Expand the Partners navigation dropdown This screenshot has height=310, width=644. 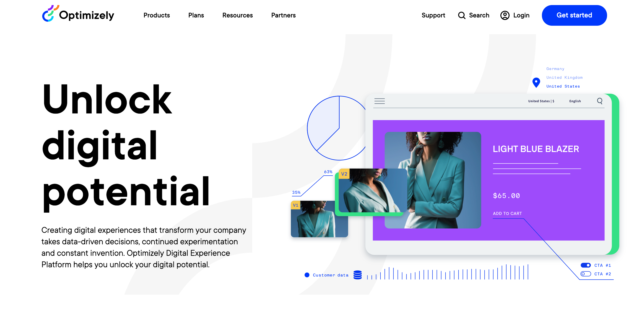tap(283, 16)
